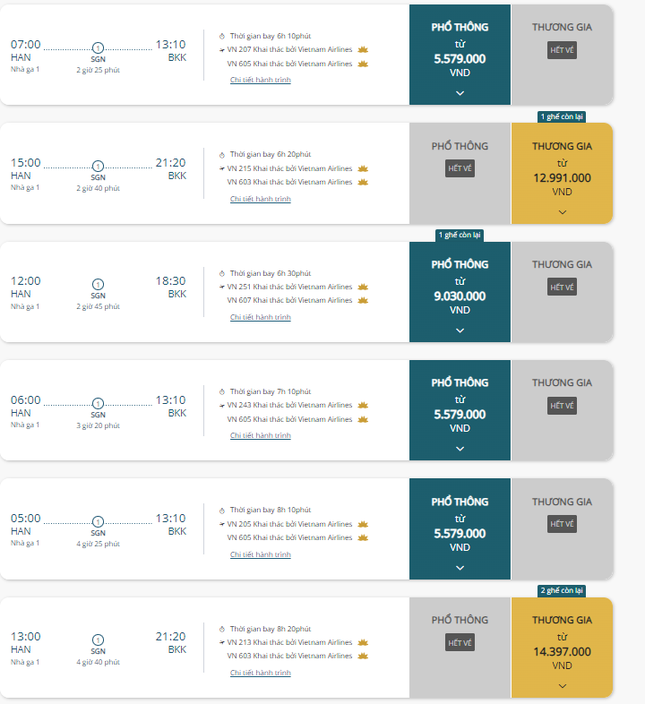645x704 pixels.
Task: Click the lotus logo beside VN 607
Action: point(363,300)
